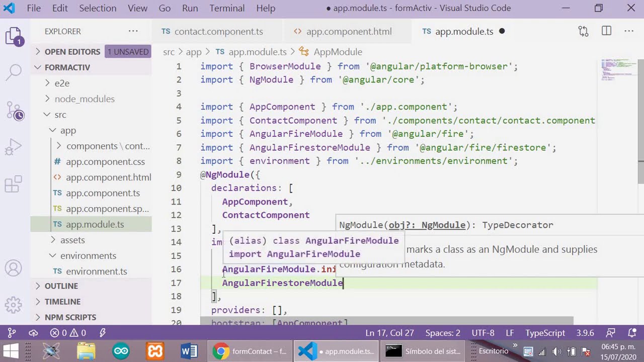
Task: Open the Windows Start button
Action: coord(11,351)
